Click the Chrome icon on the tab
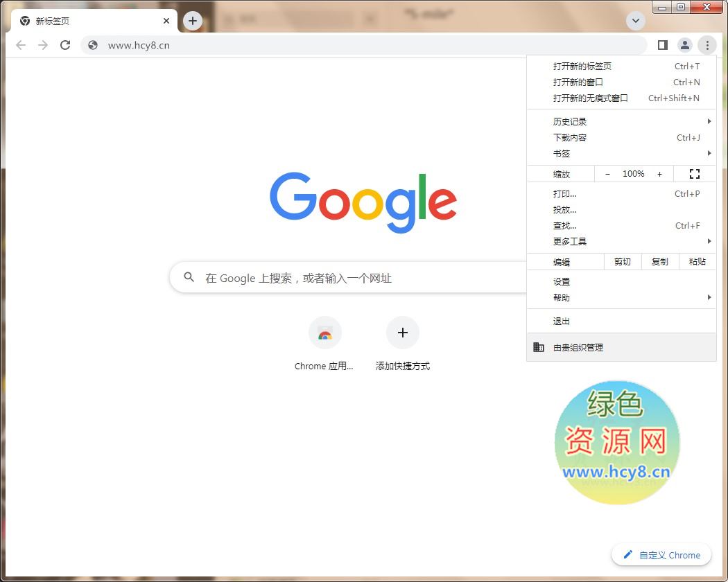The height and width of the screenshot is (582, 728). point(25,21)
